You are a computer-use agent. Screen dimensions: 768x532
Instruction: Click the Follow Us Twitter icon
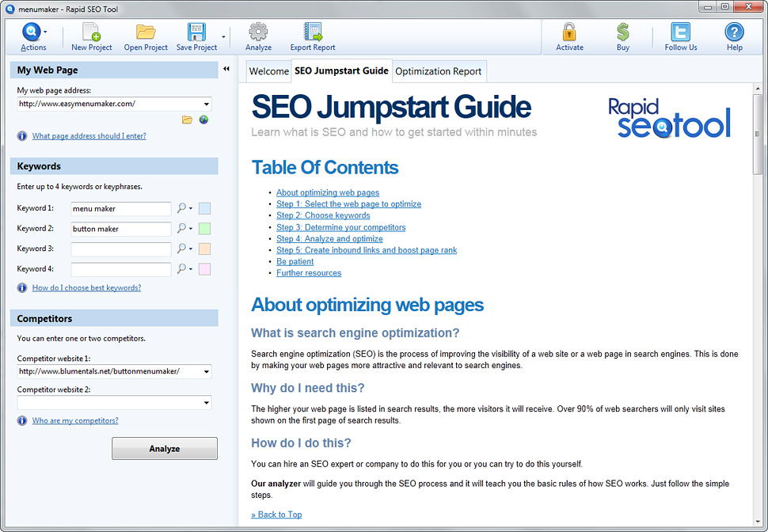pyautogui.click(x=680, y=32)
